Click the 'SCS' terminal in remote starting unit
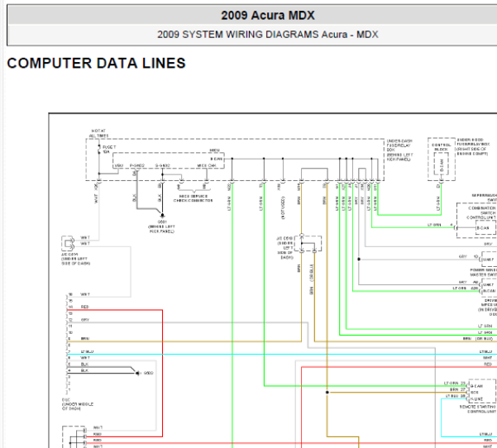Viewport: 497px width, 448px height. [474, 393]
